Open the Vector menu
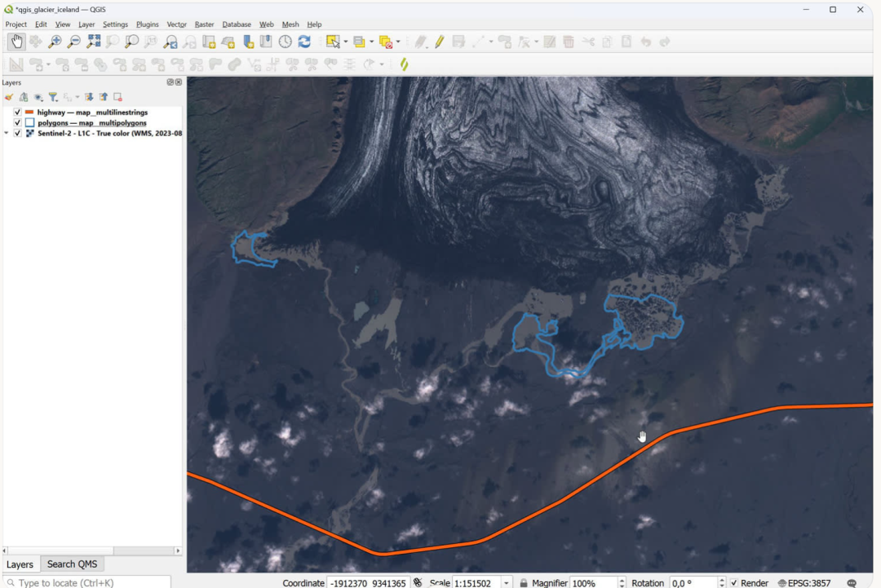Image resolution: width=881 pixels, height=588 pixels. pyautogui.click(x=176, y=24)
